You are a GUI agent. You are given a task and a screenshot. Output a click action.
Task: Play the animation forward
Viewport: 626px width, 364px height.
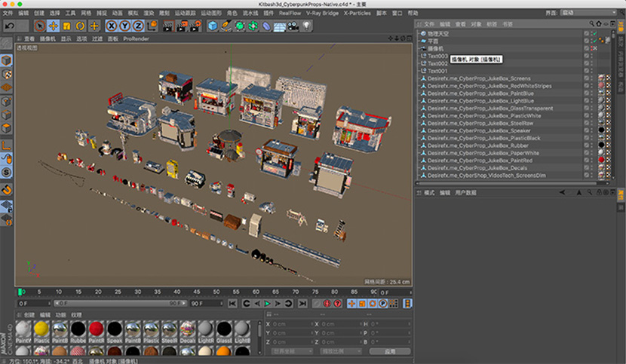[x=267, y=304]
